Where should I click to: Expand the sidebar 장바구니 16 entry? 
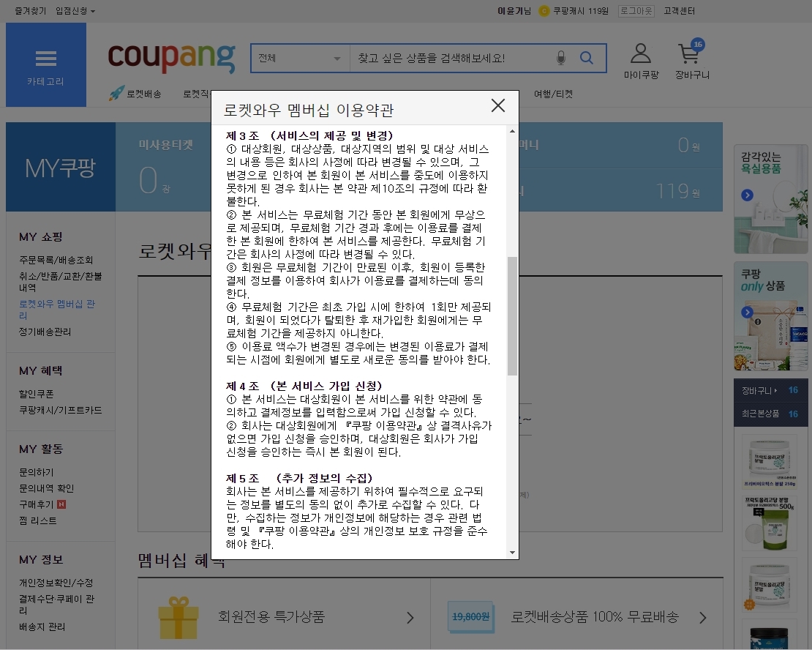coord(770,390)
